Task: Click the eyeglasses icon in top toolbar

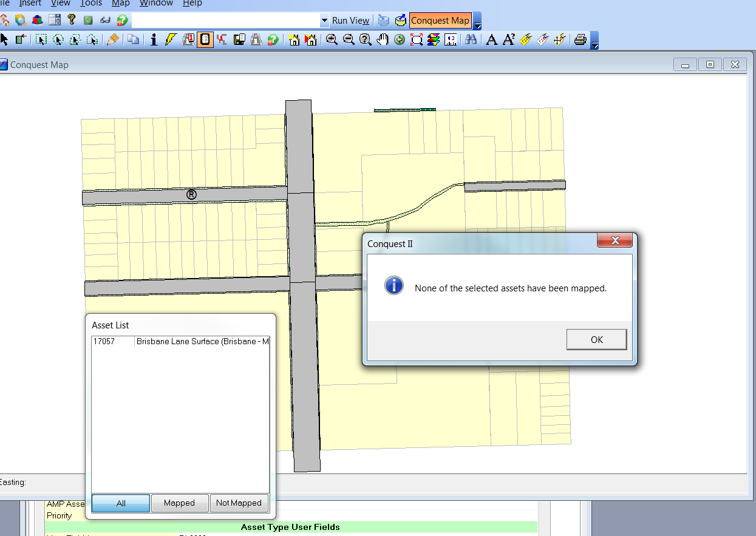Action: [x=105, y=20]
